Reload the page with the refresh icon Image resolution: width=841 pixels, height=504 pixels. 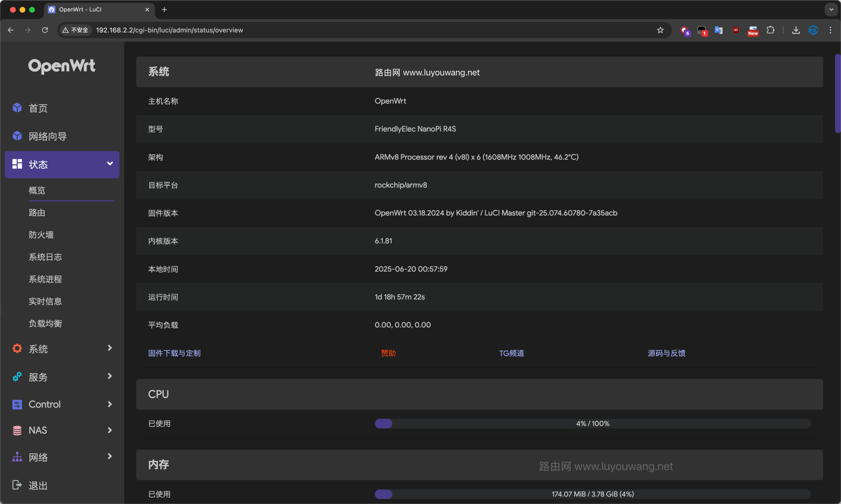coord(45,30)
